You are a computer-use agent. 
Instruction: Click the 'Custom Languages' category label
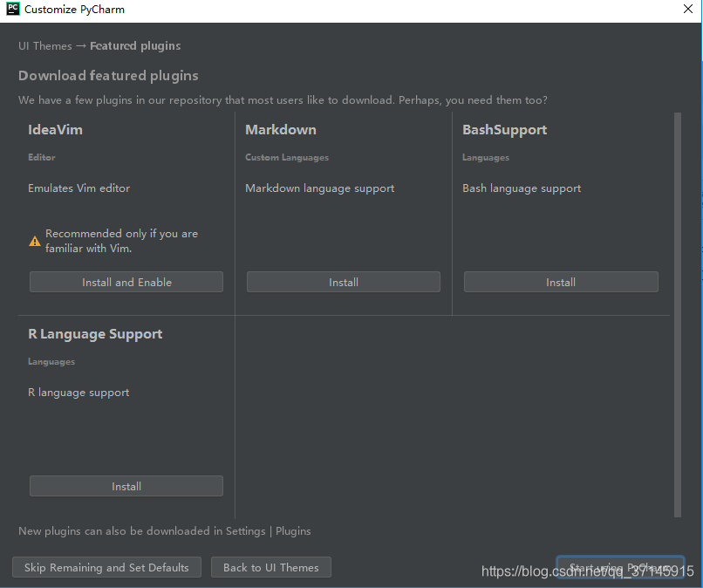click(287, 157)
